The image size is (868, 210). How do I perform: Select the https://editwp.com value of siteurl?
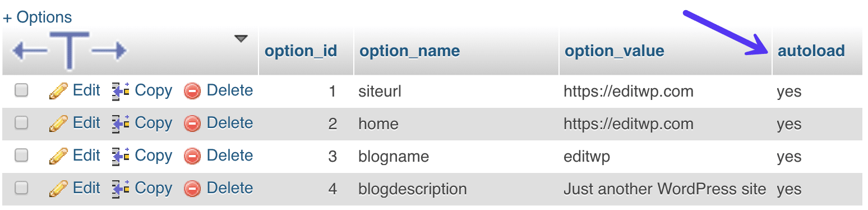[x=629, y=91]
